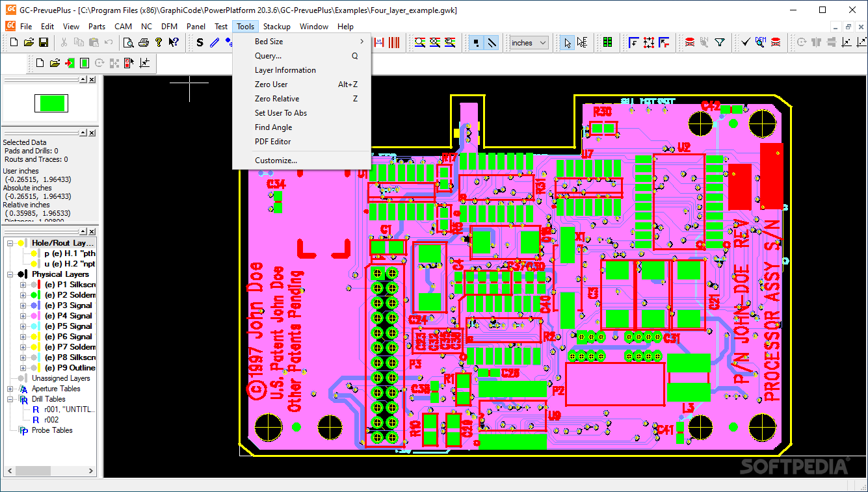Toggle yellow dot of H.1 pth drill layer

click(x=33, y=253)
